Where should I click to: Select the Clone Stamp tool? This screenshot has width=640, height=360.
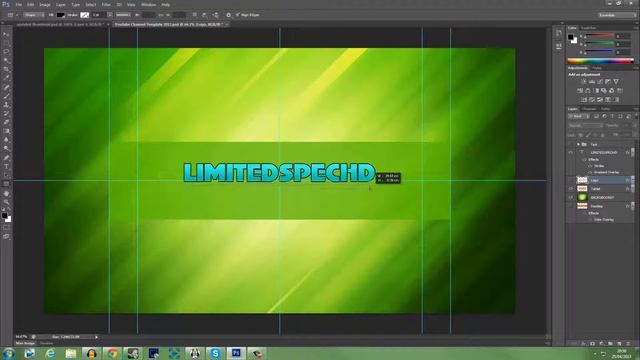click(x=6, y=104)
